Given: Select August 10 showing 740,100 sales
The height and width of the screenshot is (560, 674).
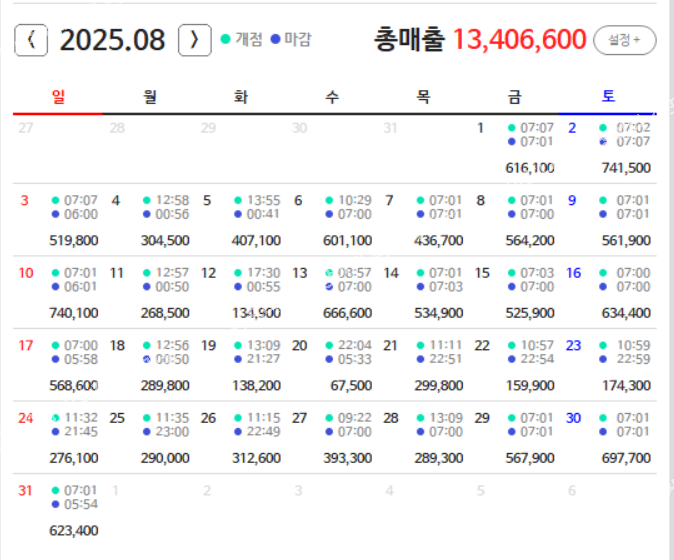Looking at the screenshot, I should 58,292.
